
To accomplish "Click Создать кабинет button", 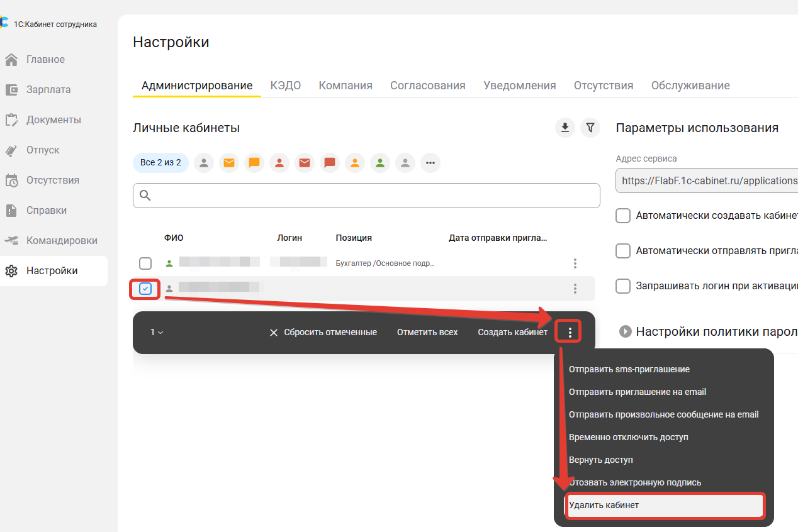I will coord(512,333).
